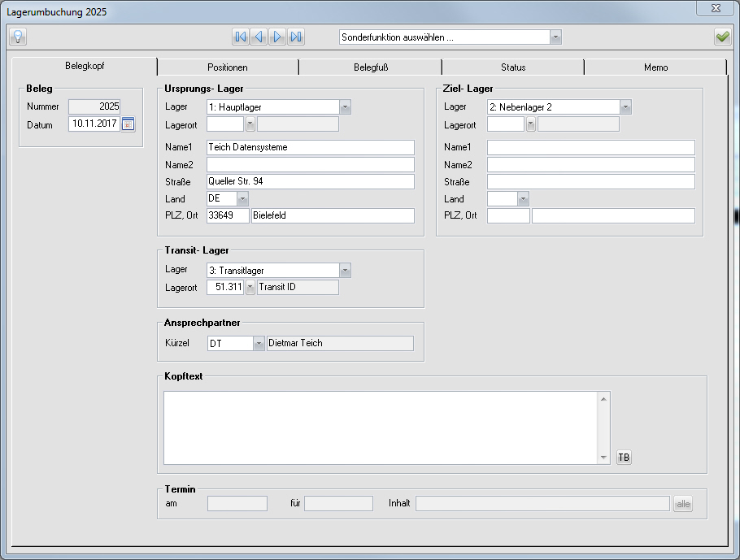
Task: Open the Ursprungs-Lager Land dropdown
Action: [x=242, y=198]
